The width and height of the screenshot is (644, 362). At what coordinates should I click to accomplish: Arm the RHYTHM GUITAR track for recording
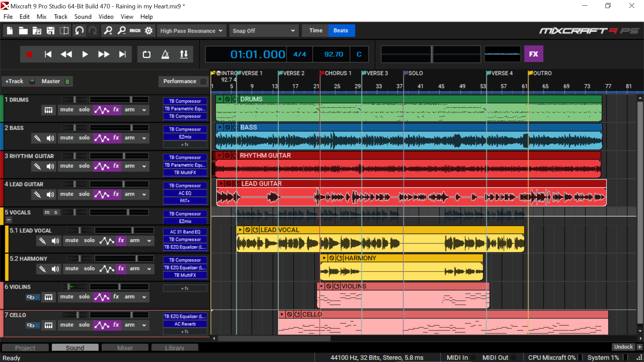pyautogui.click(x=129, y=166)
